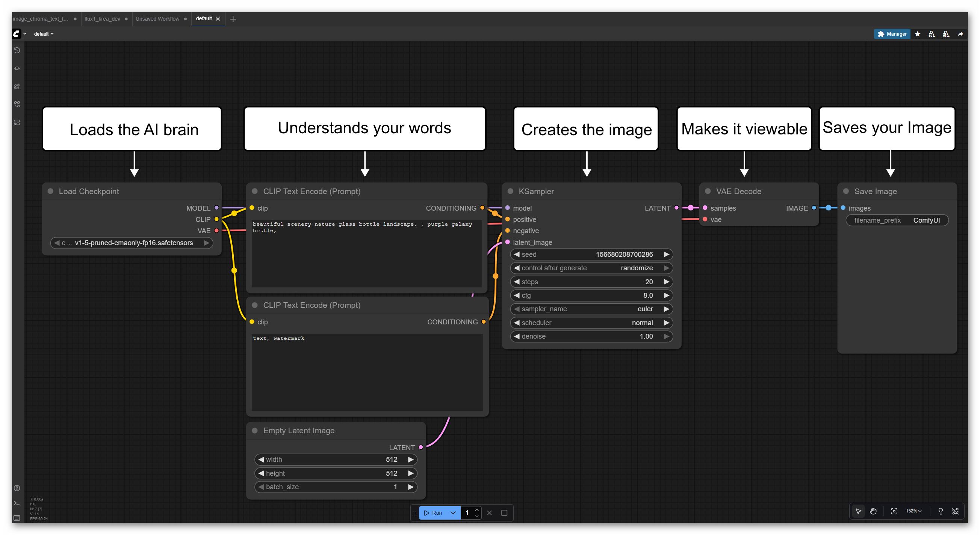Viewport: 980px width, 535px height.
Task: Decrement the run batch count down arrow
Action: click(477, 515)
